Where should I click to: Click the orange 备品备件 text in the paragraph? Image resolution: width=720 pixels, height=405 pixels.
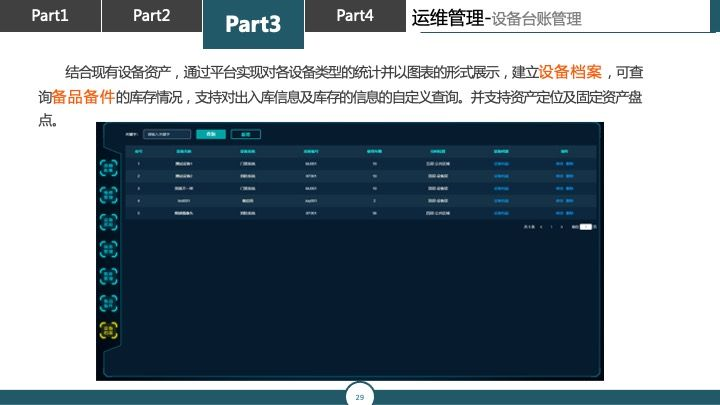click(83, 97)
